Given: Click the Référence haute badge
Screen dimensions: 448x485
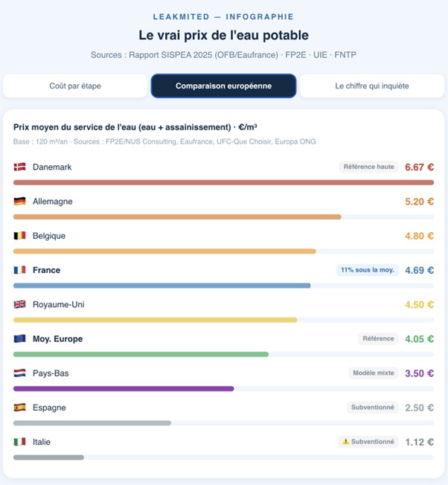Looking at the screenshot, I should tap(368, 167).
